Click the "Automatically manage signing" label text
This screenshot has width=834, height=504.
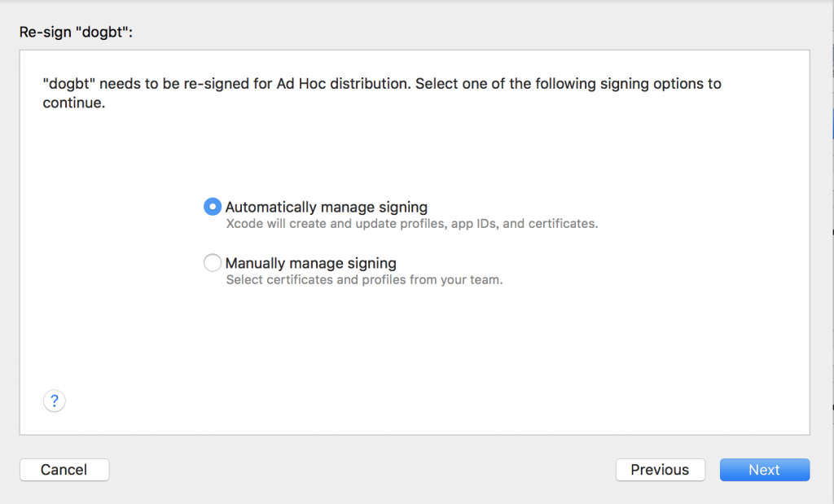326,207
